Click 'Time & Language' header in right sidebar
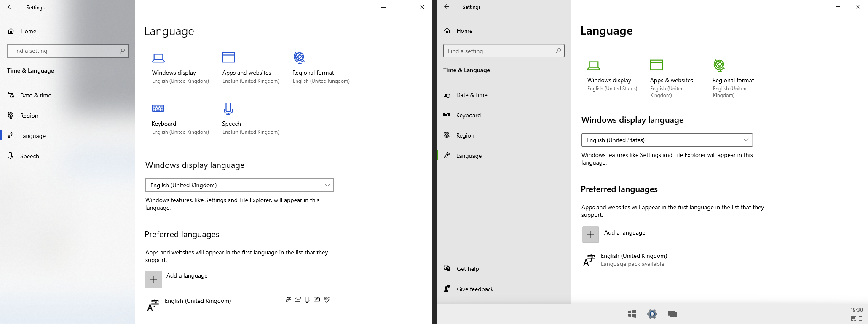Image resolution: width=868 pixels, height=324 pixels. [466, 70]
